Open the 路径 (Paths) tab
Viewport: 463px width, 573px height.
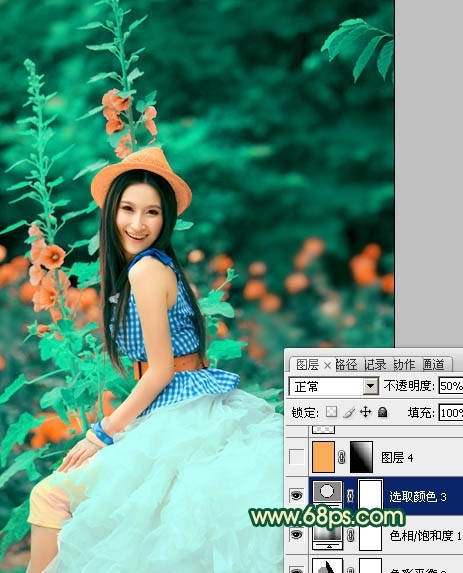346,364
